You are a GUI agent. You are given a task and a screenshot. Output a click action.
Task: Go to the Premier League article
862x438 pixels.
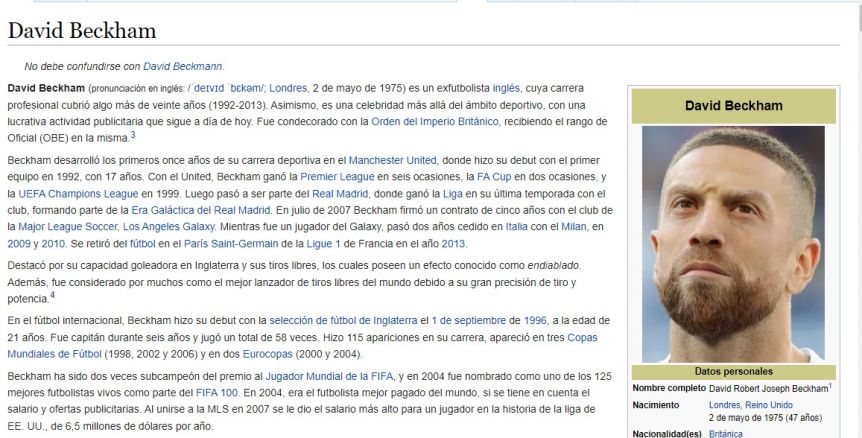point(337,177)
